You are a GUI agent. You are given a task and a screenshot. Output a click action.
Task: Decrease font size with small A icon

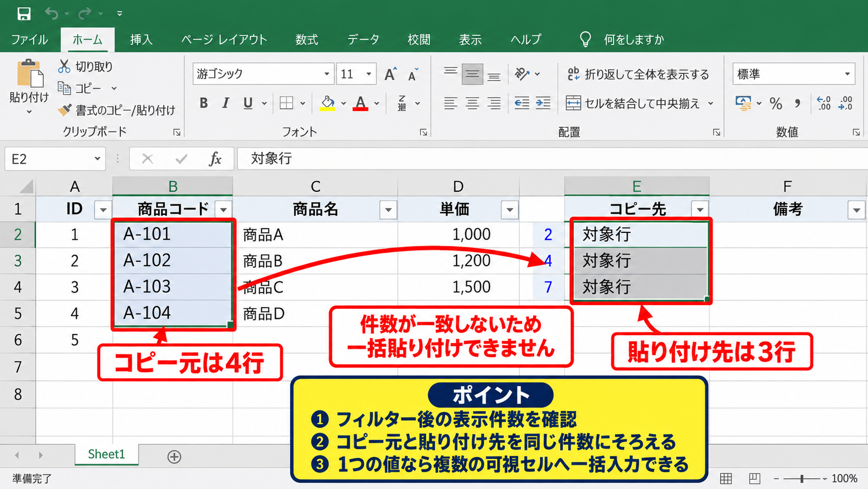pyautogui.click(x=413, y=75)
